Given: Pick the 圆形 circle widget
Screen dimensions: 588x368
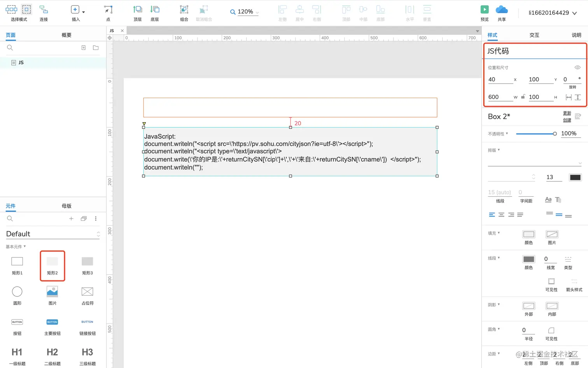Looking at the screenshot, I should click(17, 296).
